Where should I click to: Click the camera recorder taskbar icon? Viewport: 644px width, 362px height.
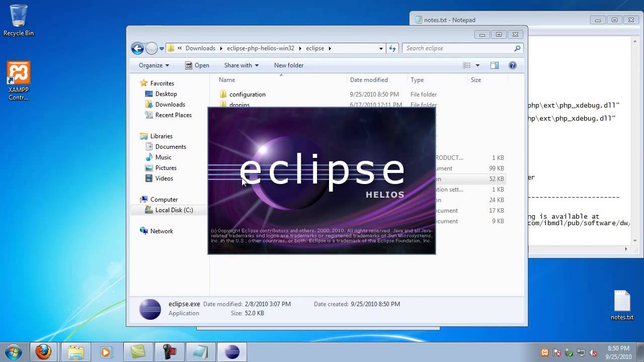pos(169,352)
